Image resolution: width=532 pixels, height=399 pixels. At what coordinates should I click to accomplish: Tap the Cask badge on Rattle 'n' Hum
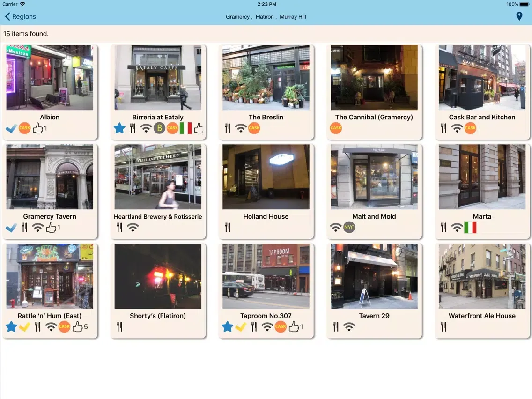64,327
